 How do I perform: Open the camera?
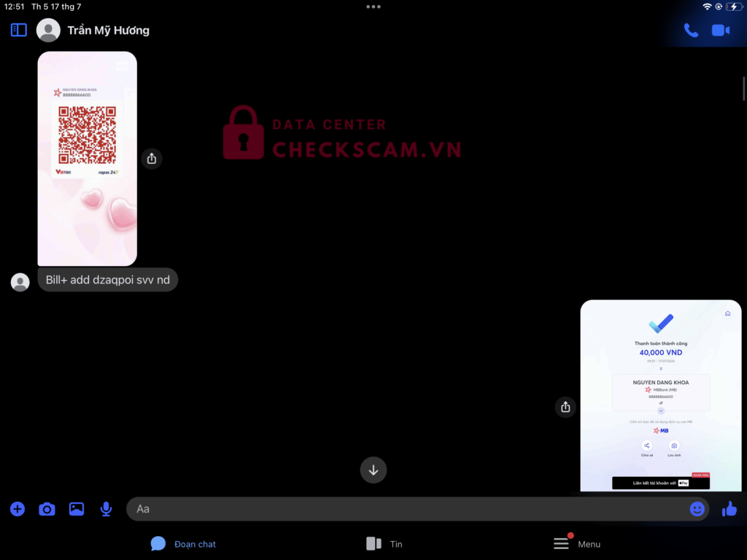[47, 509]
